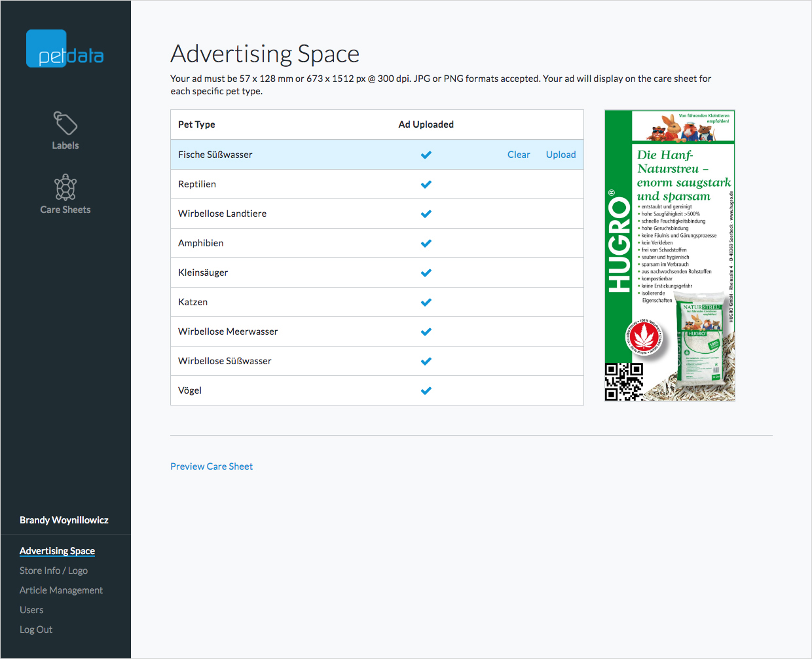The width and height of the screenshot is (812, 659).
Task: Click the HUGRO ad preview image
Action: 669,255
